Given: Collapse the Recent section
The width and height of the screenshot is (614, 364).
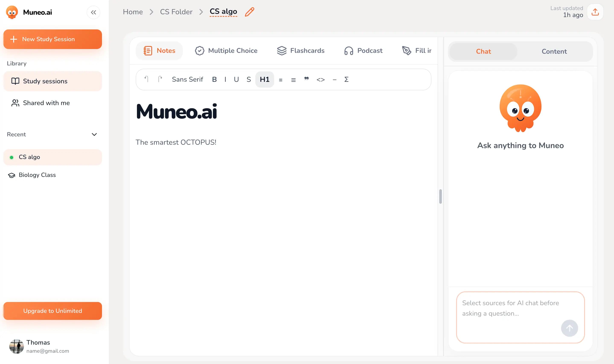Looking at the screenshot, I should [94, 134].
